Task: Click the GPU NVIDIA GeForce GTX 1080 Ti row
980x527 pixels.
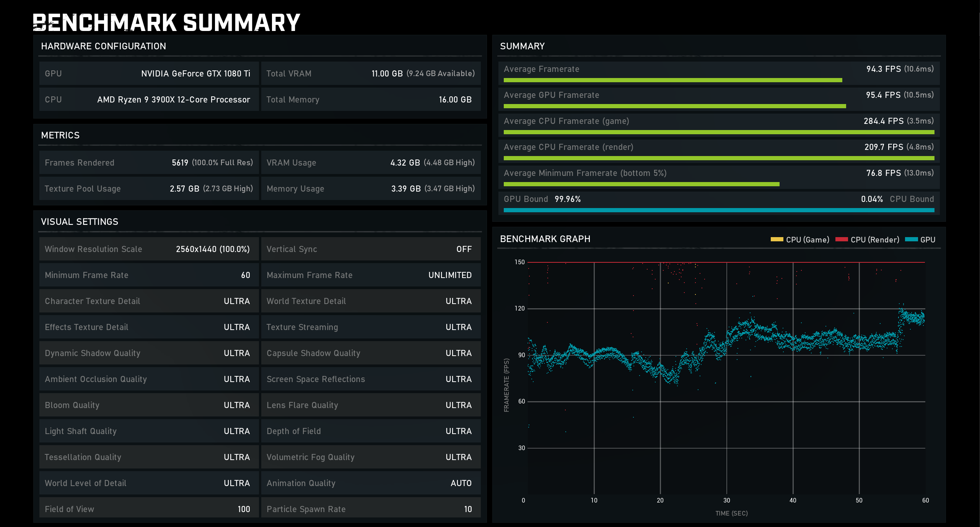Action: [148, 73]
